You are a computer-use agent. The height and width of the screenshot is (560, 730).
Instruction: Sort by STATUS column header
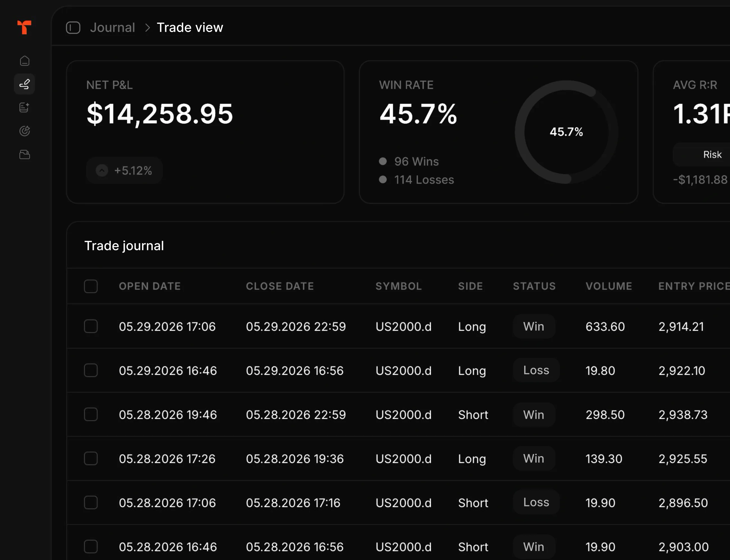pos(534,286)
